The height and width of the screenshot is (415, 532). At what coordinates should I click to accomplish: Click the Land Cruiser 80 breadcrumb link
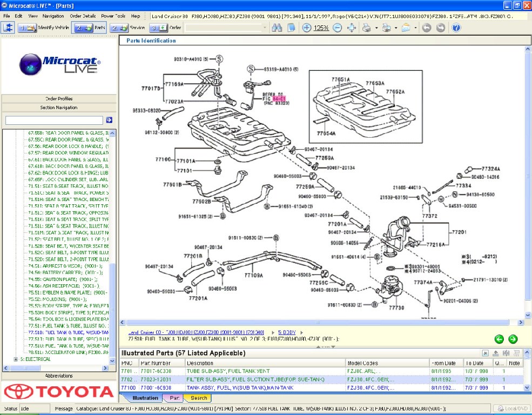point(196,332)
